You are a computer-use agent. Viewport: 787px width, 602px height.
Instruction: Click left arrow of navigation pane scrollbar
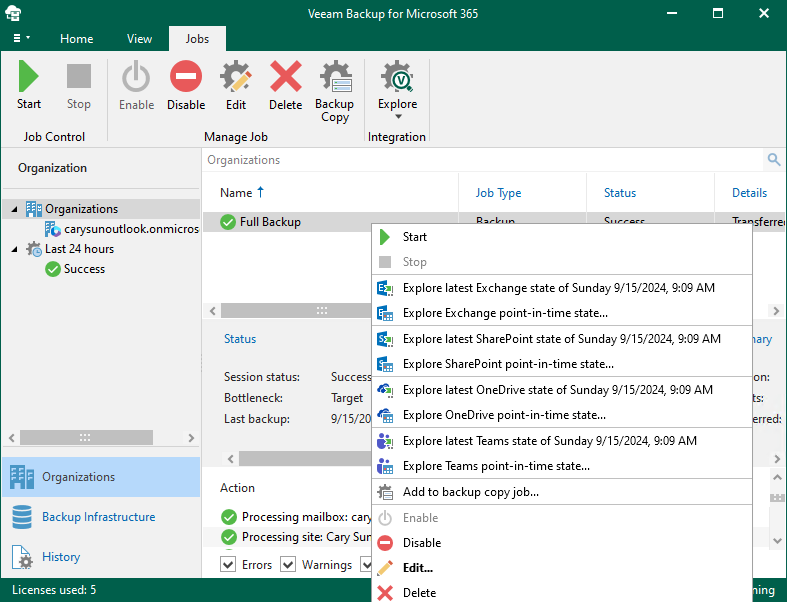12,438
